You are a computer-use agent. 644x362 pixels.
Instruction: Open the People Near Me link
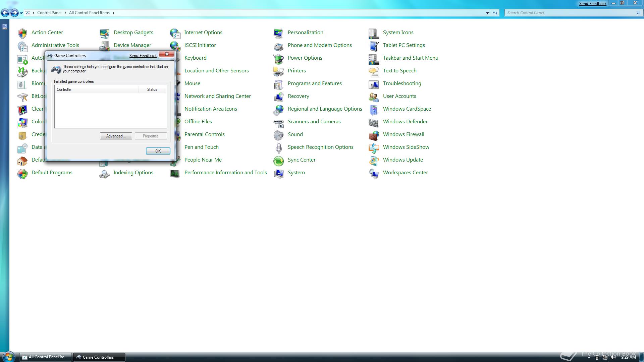tap(203, 160)
